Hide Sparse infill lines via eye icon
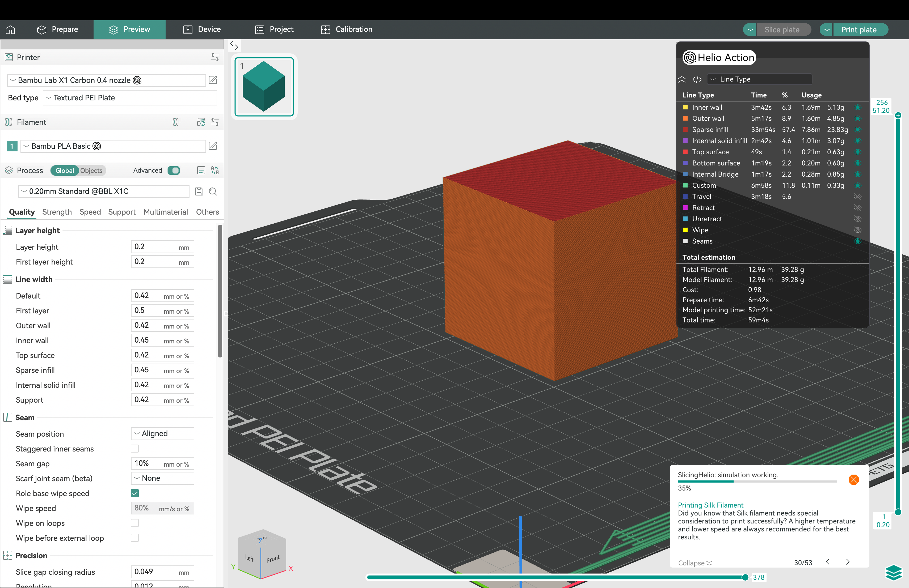Image resolution: width=909 pixels, height=588 pixels. (x=857, y=129)
